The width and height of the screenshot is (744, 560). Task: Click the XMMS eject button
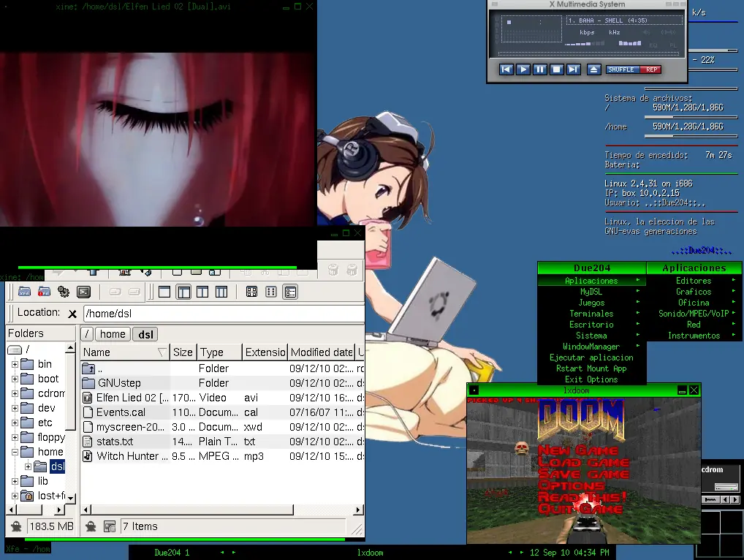pos(593,69)
